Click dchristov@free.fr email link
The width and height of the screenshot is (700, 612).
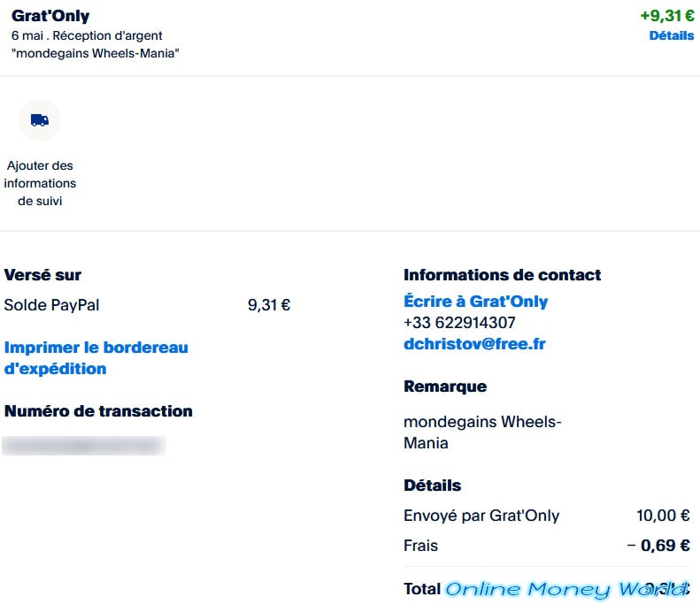click(474, 344)
